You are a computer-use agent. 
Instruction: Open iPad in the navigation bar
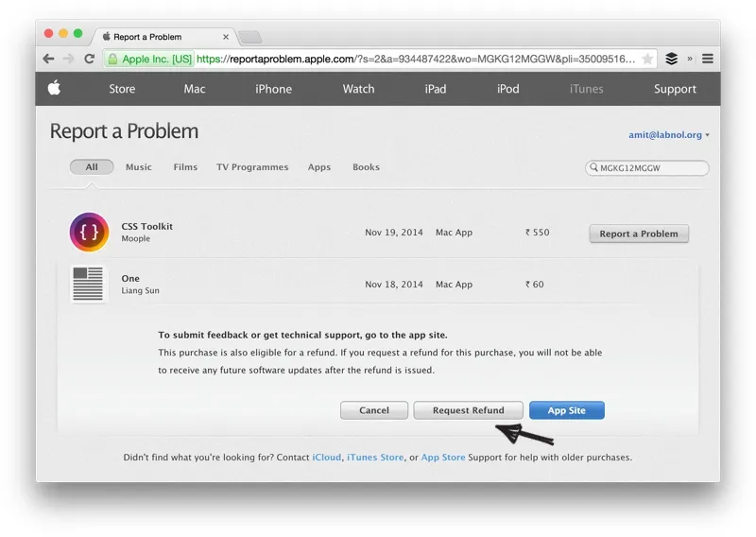point(436,89)
